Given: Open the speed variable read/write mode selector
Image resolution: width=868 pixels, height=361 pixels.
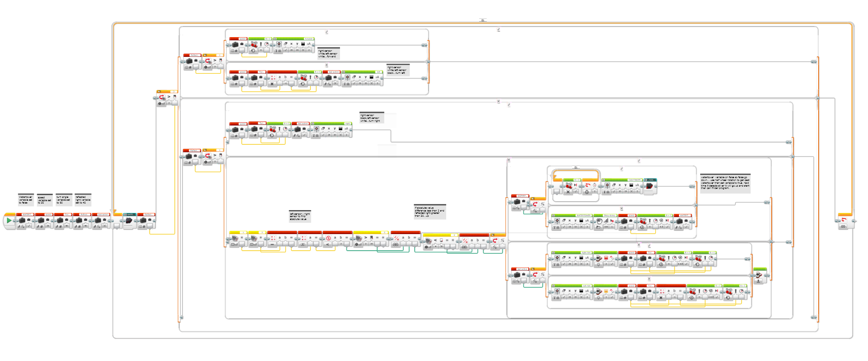Looking at the screenshot, I should coord(39,227).
